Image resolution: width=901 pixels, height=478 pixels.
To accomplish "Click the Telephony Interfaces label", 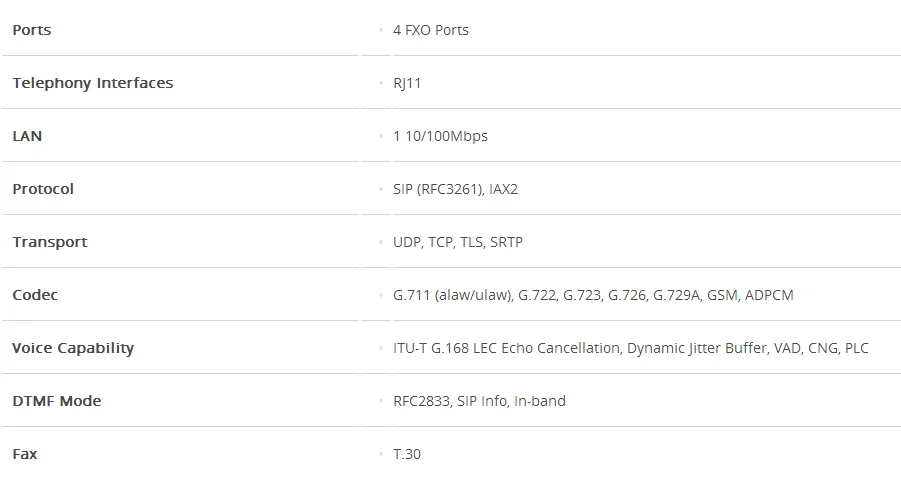I will [x=93, y=83].
